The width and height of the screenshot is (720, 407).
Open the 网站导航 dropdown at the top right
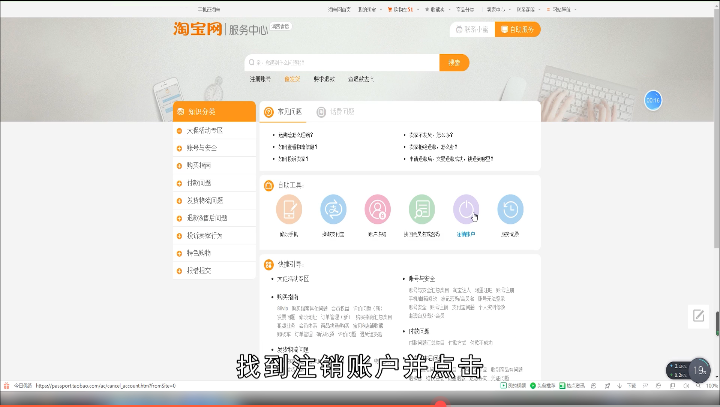pos(561,9)
